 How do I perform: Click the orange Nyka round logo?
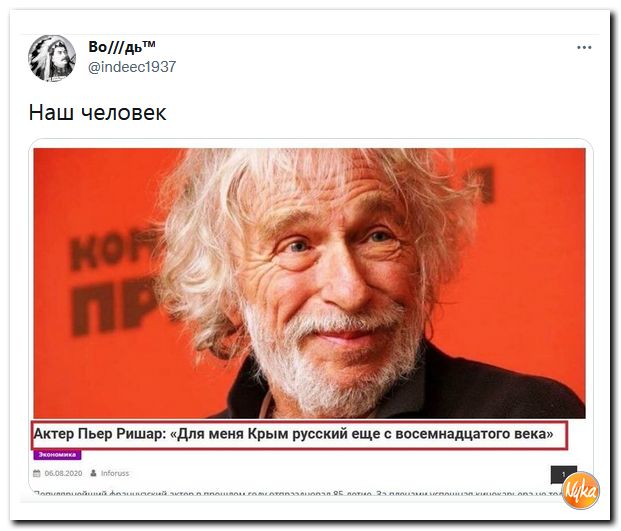[581, 490]
